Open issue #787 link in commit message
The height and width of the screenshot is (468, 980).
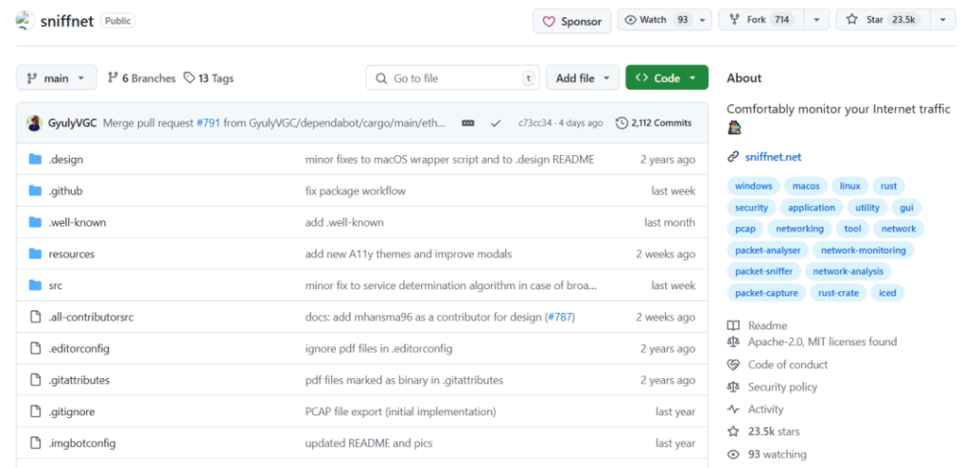(x=559, y=318)
